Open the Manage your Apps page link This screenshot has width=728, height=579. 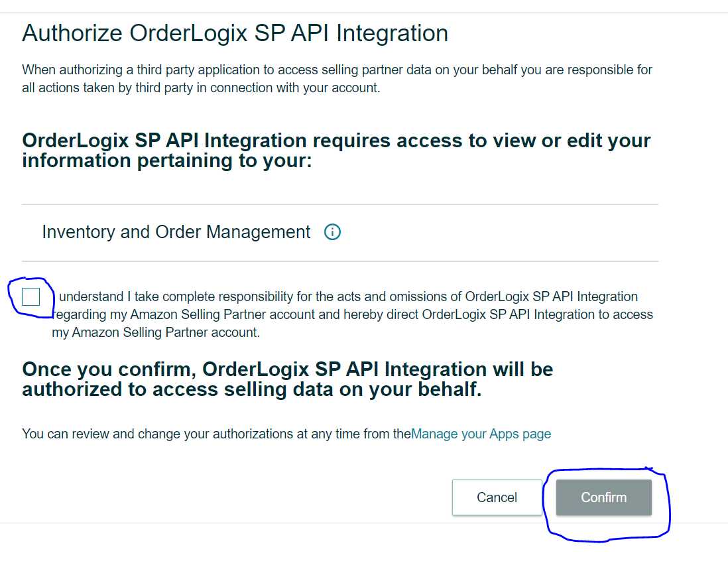(x=481, y=434)
